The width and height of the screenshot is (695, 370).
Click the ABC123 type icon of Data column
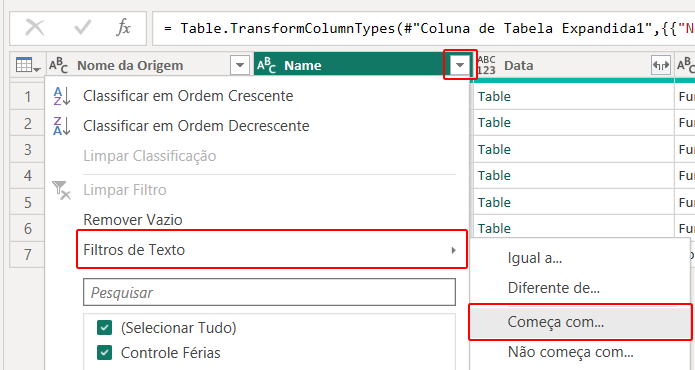tap(486, 65)
